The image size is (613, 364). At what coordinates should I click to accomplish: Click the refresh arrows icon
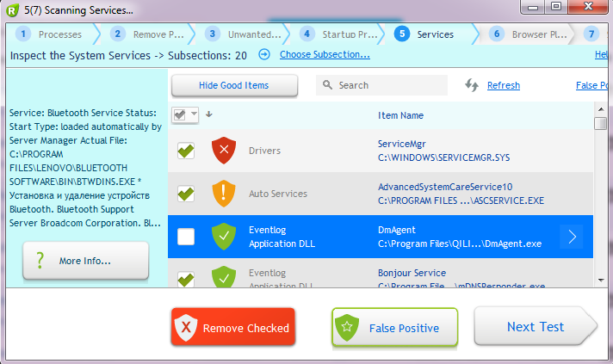click(x=472, y=85)
